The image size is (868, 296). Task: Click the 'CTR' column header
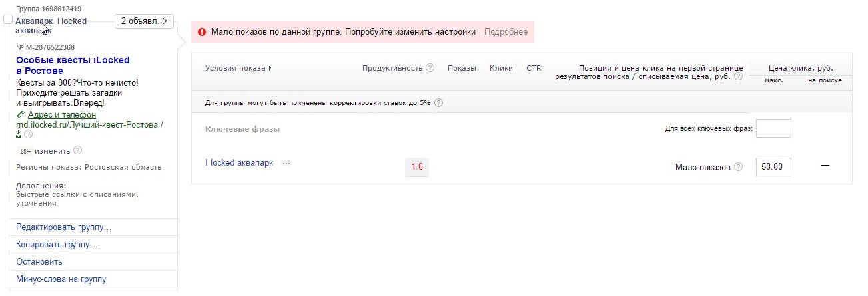(x=534, y=68)
